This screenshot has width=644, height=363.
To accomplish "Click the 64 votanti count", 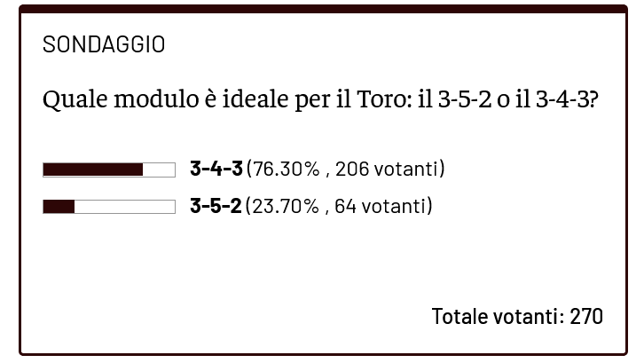I will (x=381, y=206).
